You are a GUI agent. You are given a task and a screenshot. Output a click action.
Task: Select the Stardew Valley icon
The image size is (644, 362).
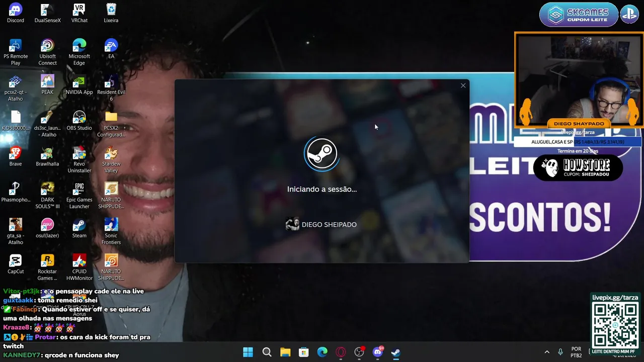(x=111, y=160)
